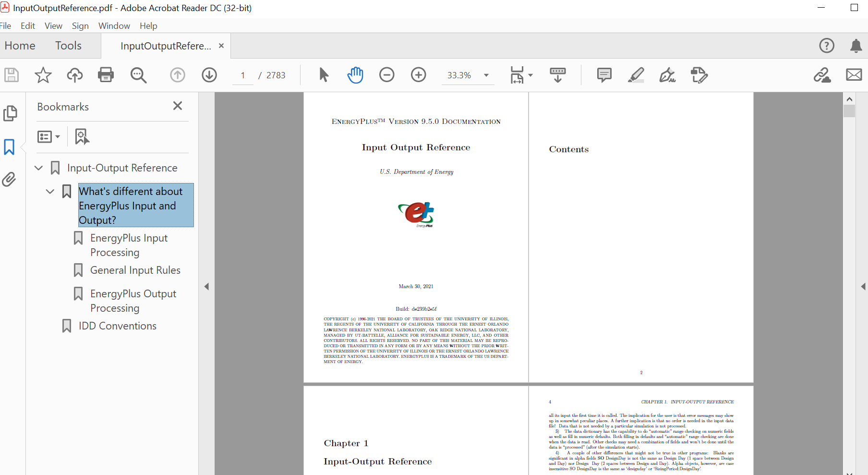
Task: Print the document using the printer icon
Action: 106,75
